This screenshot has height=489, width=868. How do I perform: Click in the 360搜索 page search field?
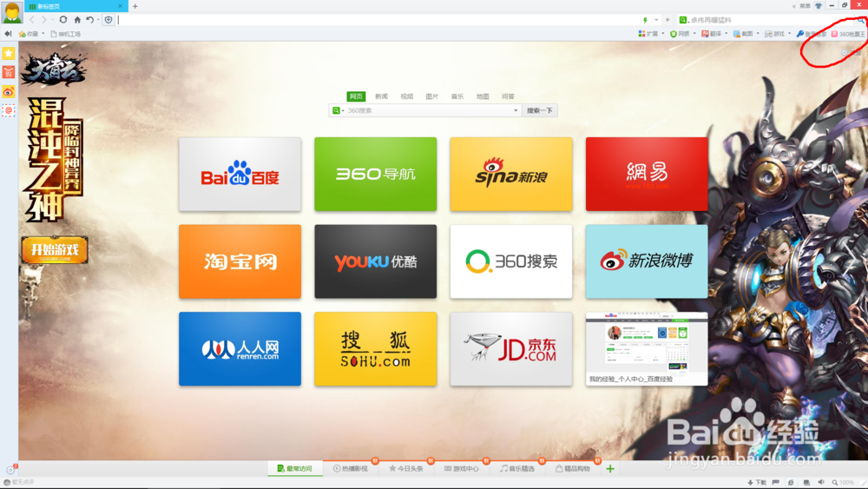427,111
